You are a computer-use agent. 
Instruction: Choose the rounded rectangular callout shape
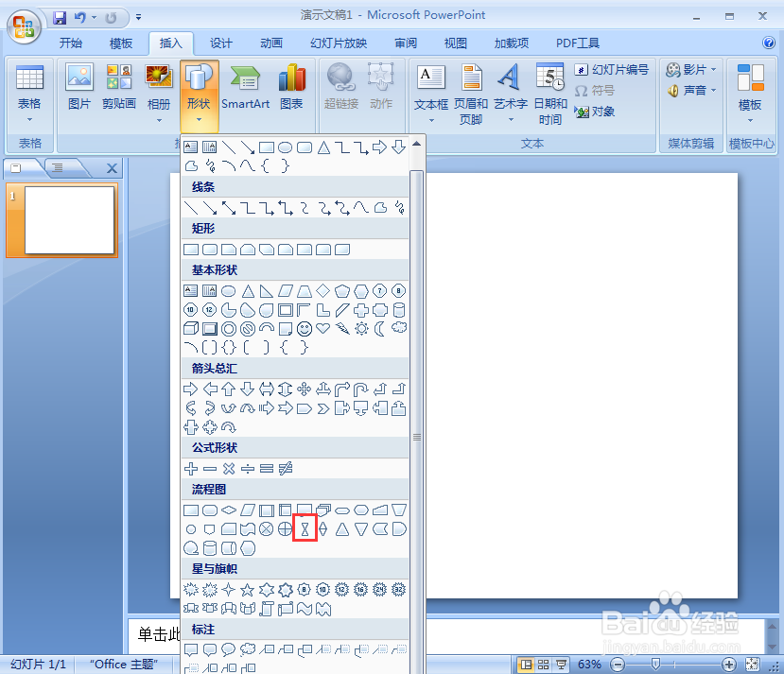(210, 649)
